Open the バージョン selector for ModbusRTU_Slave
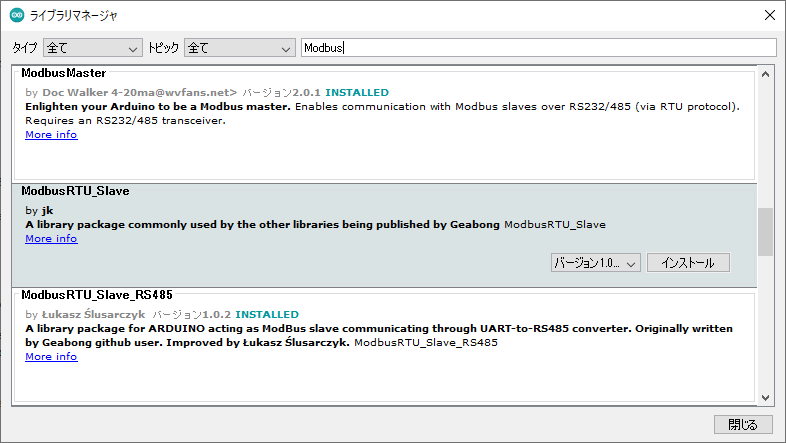The width and height of the screenshot is (786, 443). click(595, 263)
